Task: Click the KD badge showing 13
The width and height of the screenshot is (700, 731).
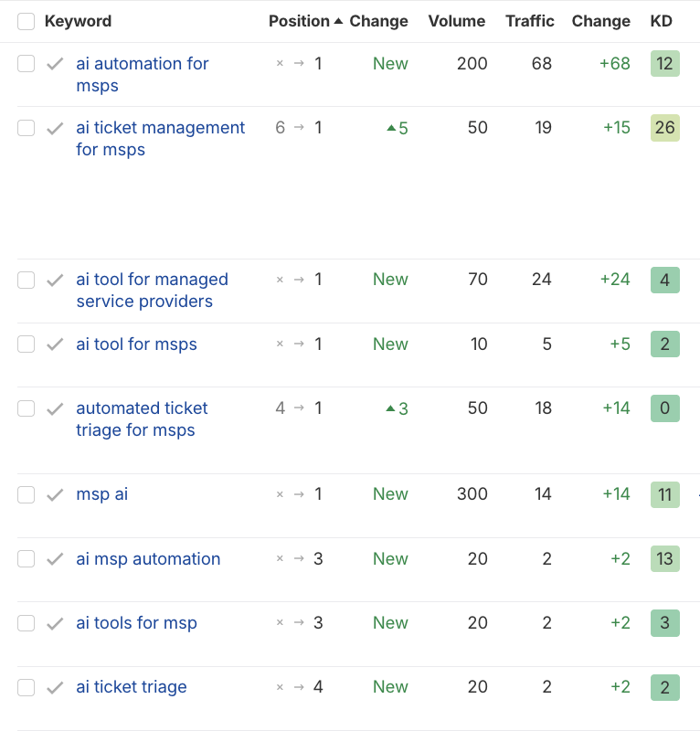Action: point(664,559)
